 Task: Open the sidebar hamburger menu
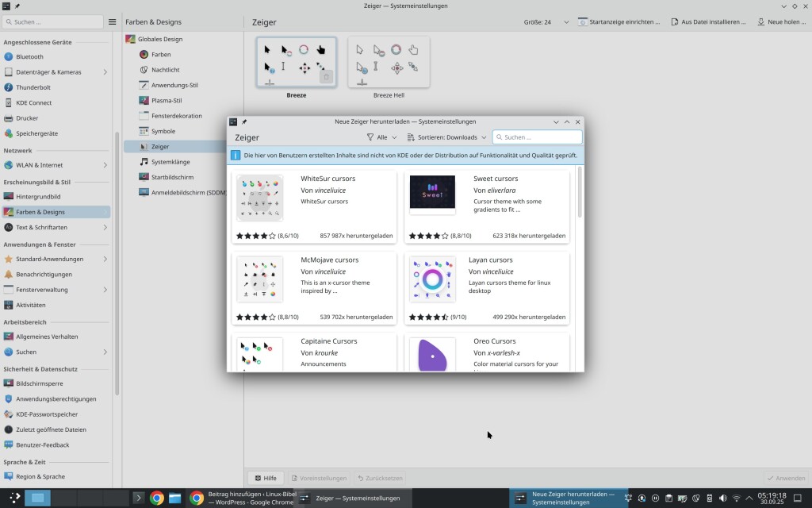click(x=113, y=21)
